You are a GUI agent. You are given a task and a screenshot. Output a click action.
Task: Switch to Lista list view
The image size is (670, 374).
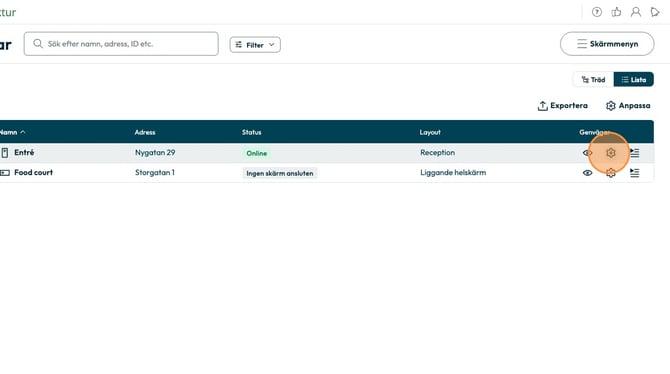tap(634, 80)
